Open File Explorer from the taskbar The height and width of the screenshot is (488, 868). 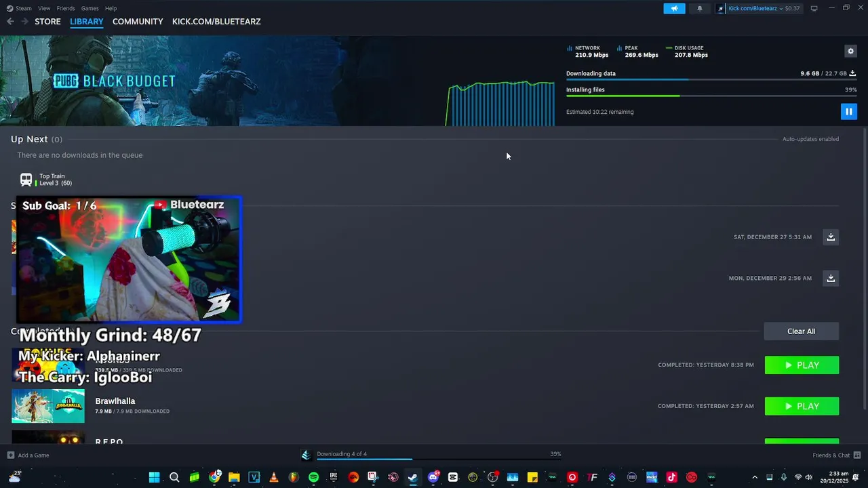point(234,477)
